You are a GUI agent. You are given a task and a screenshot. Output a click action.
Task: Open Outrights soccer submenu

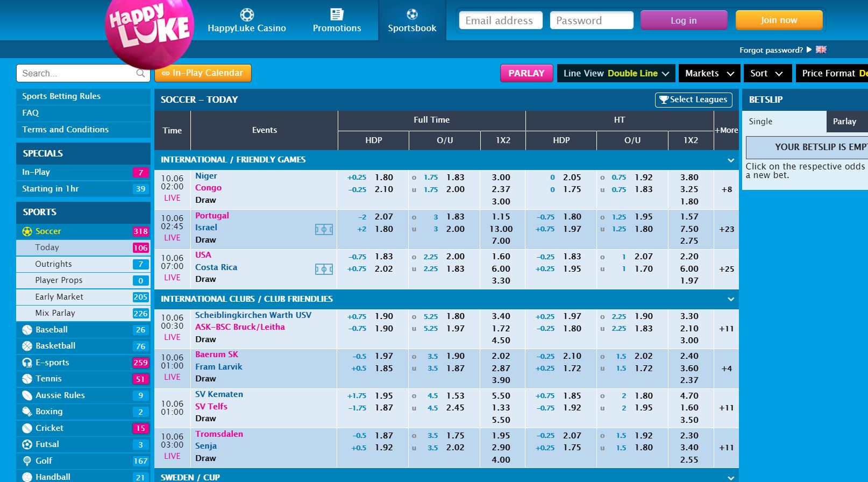[83, 264]
